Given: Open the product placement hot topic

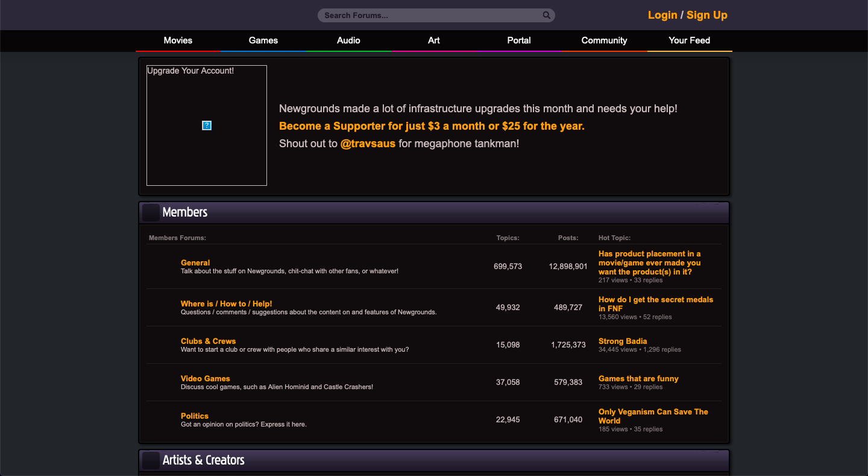Looking at the screenshot, I should click(650, 262).
